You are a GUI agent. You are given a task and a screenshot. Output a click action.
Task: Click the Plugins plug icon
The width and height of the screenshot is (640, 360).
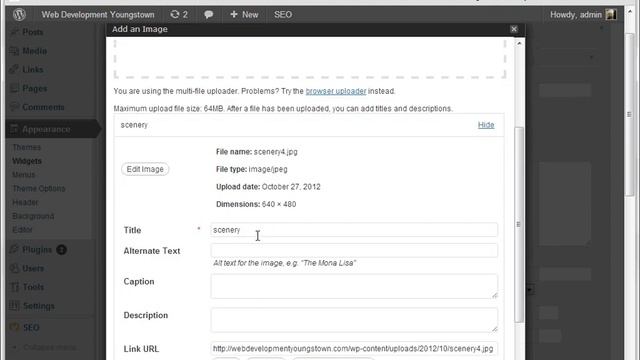pyautogui.click(x=14, y=249)
